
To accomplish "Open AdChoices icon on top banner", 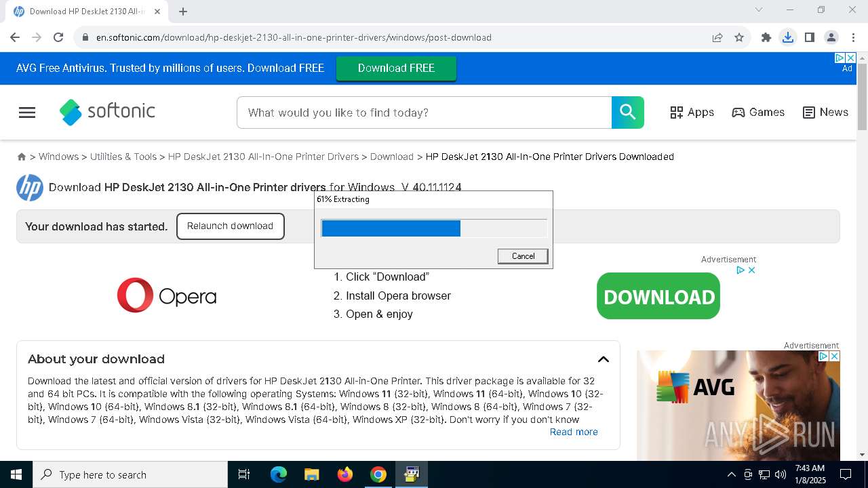I will click(x=840, y=58).
